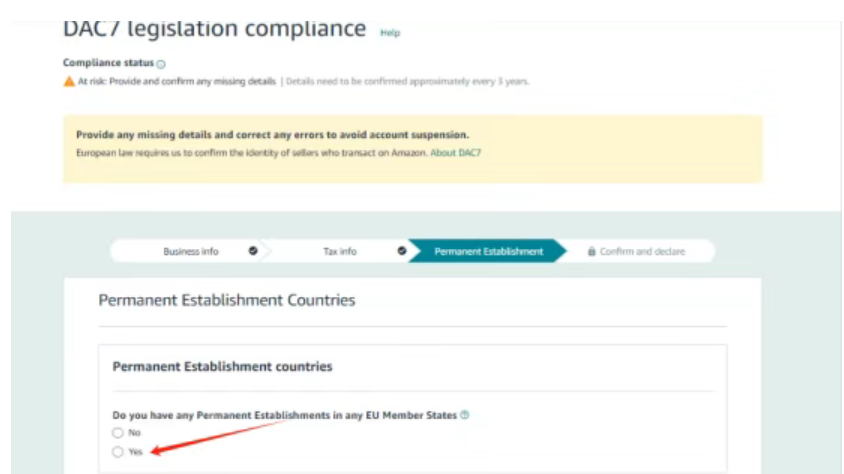
Task: Select the Permanent Establishment step
Action: tap(488, 251)
